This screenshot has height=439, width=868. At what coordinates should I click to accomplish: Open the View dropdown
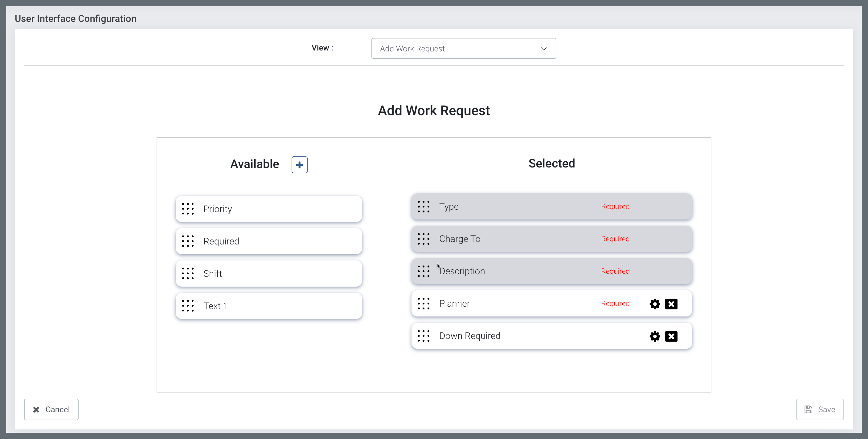pyautogui.click(x=463, y=48)
